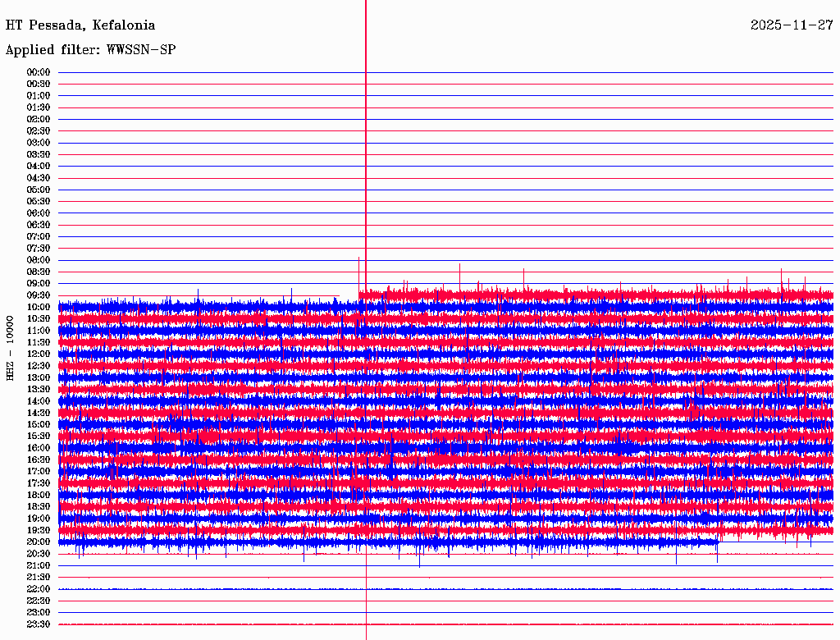The width and height of the screenshot is (840, 640).
Task: Select the 01:00 time label
Action: pyautogui.click(x=39, y=96)
